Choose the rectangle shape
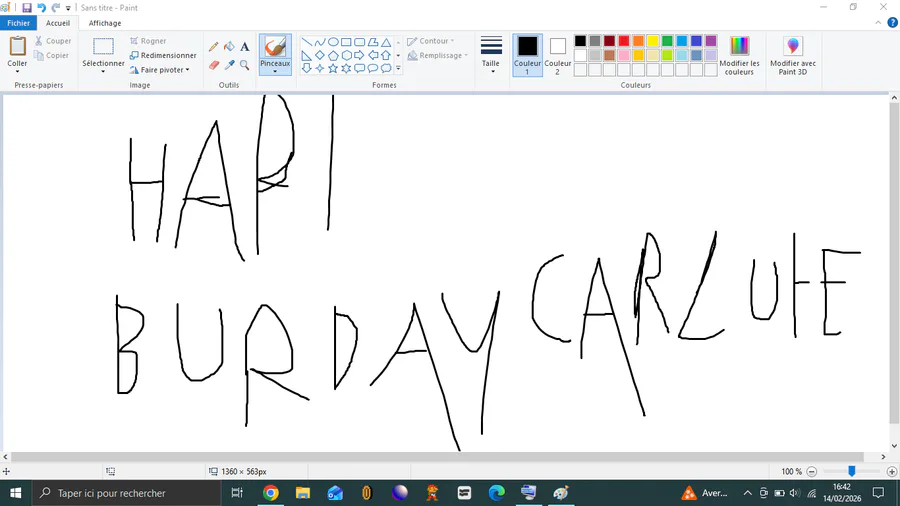900x506 pixels. click(346, 42)
